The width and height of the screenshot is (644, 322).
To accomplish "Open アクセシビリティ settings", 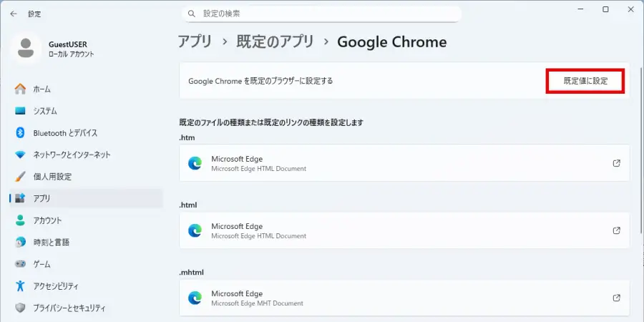I will [86, 286].
